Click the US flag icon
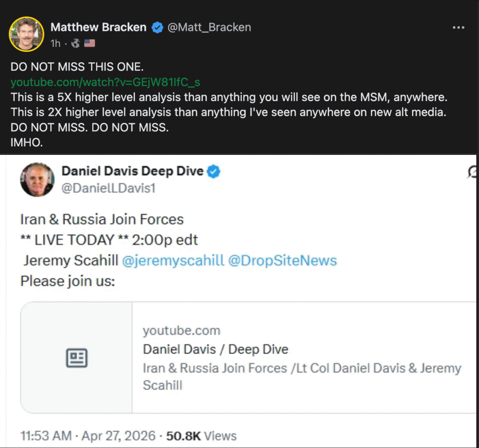479x448 pixels. [89, 43]
